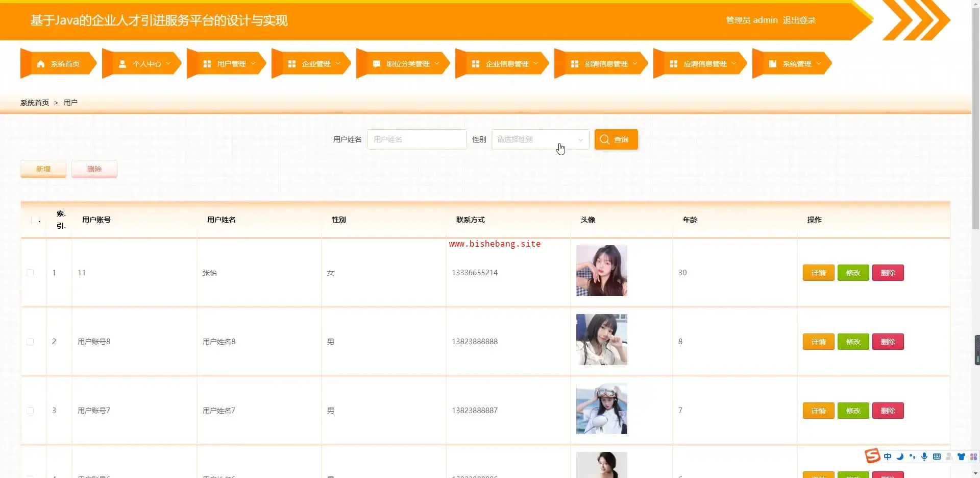Click 修改 for 用户账号7
980x478 pixels.
[853, 411]
